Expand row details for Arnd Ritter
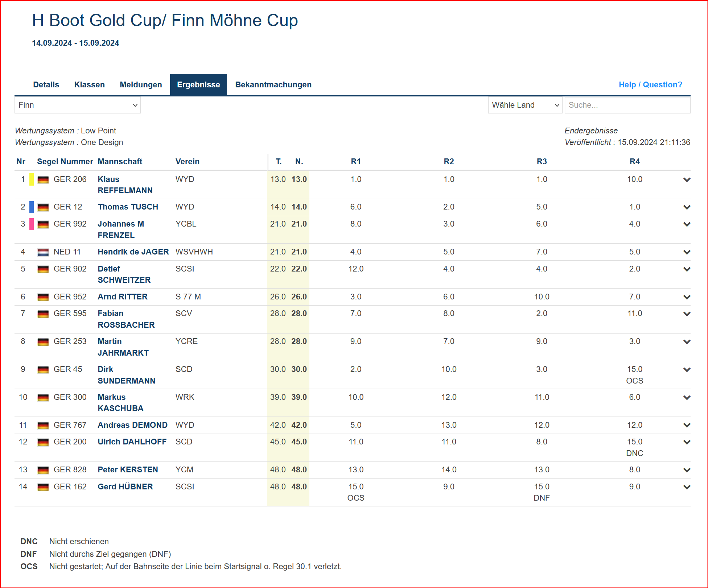This screenshot has height=588, width=708. (687, 297)
